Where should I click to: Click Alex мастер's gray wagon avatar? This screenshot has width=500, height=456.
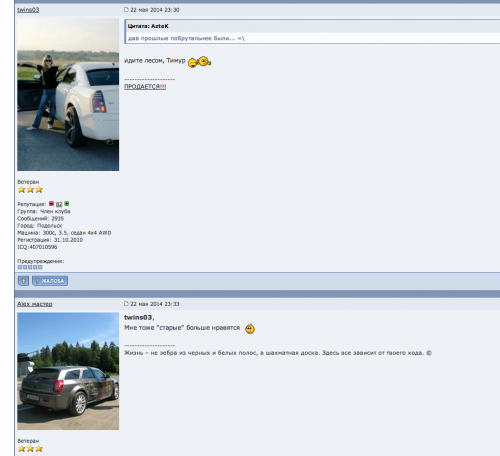[x=68, y=371]
